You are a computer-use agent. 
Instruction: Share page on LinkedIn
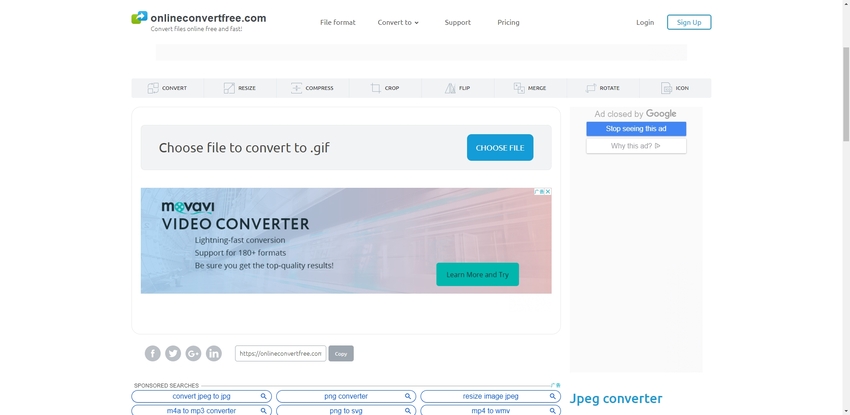tap(214, 354)
